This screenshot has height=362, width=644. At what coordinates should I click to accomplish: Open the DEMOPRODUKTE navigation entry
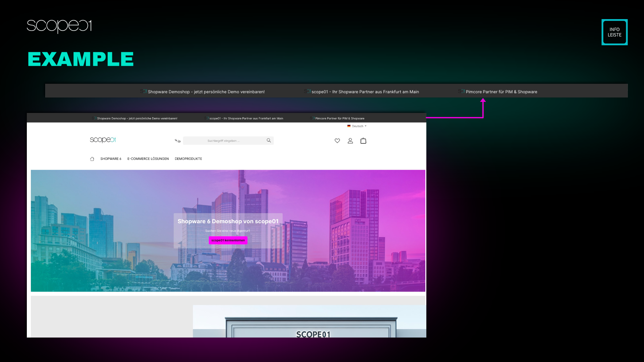188,159
